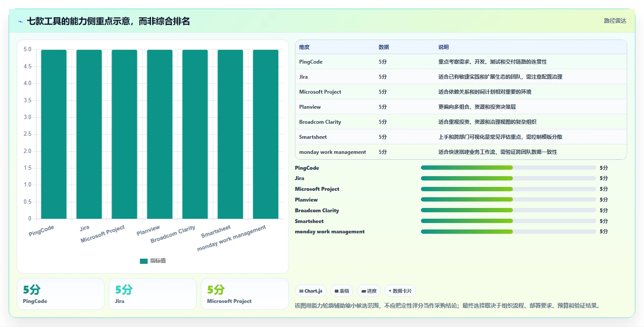Click the Jira bar in the chart

pos(89,134)
